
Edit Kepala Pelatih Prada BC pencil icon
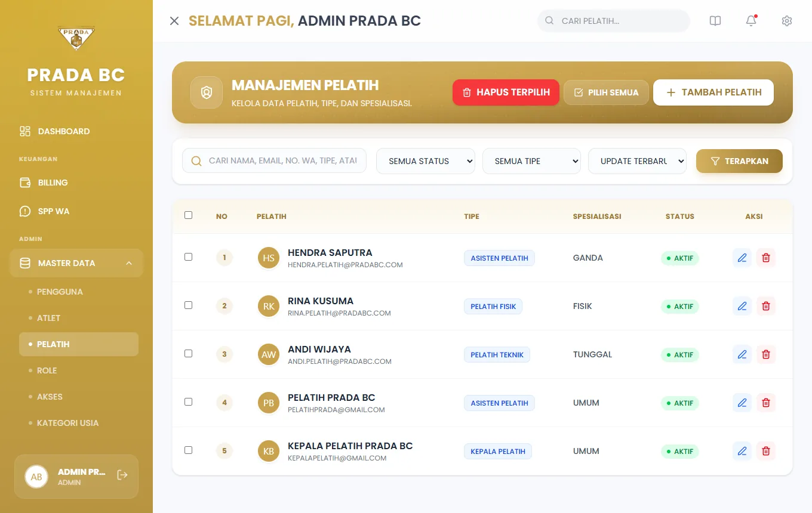[742, 451]
